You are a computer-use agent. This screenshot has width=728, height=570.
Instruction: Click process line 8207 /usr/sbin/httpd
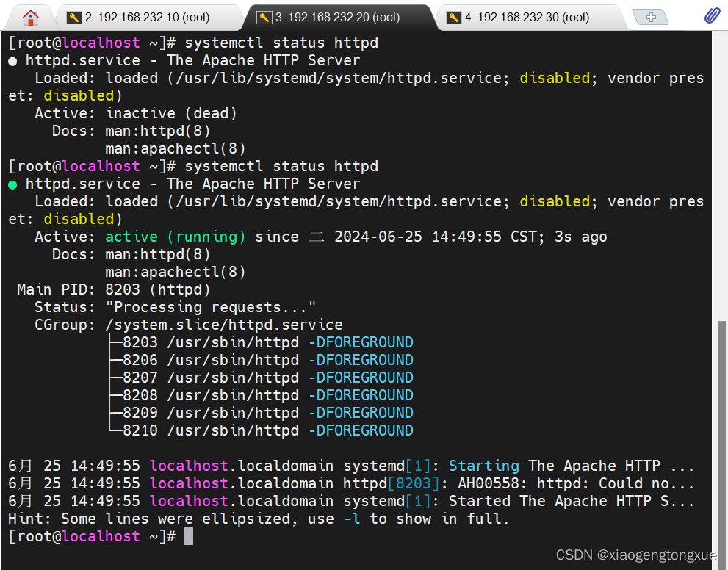tap(261, 378)
